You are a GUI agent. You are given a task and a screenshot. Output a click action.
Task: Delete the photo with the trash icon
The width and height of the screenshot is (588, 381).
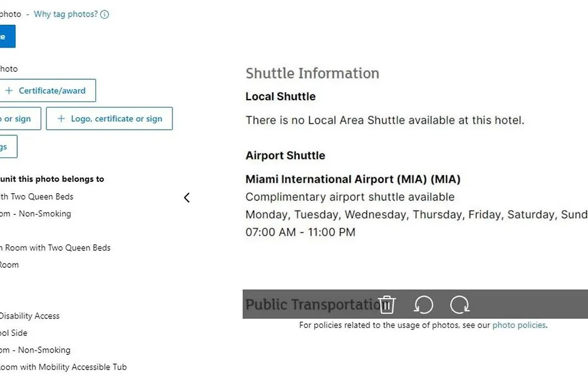[387, 304]
